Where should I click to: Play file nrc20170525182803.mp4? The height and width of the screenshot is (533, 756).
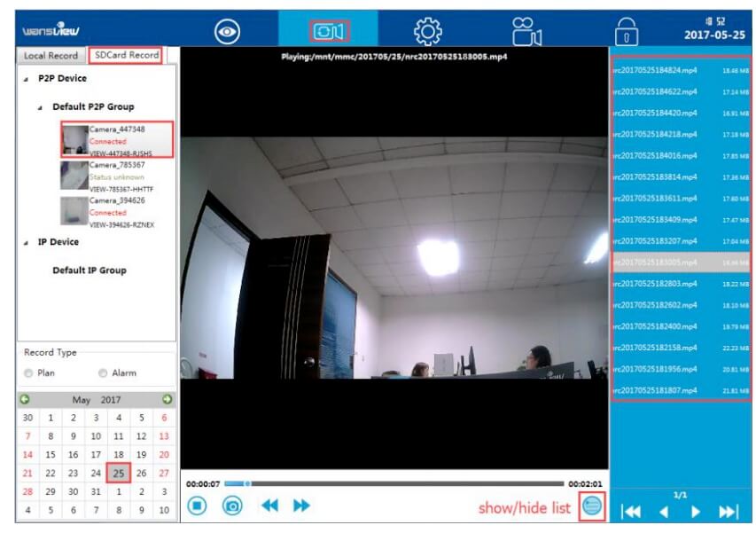681,284
